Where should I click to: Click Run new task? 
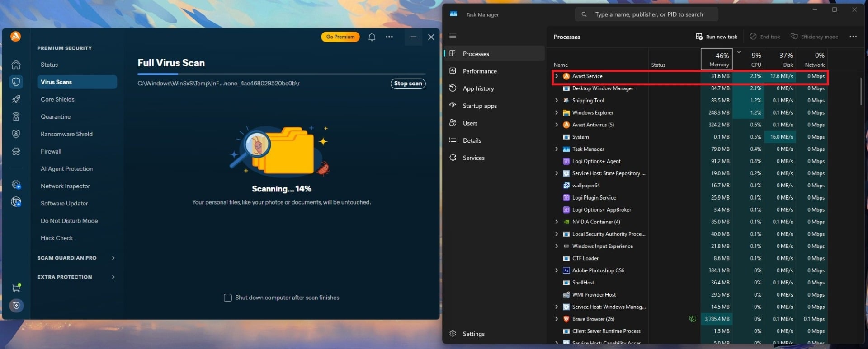coord(717,37)
